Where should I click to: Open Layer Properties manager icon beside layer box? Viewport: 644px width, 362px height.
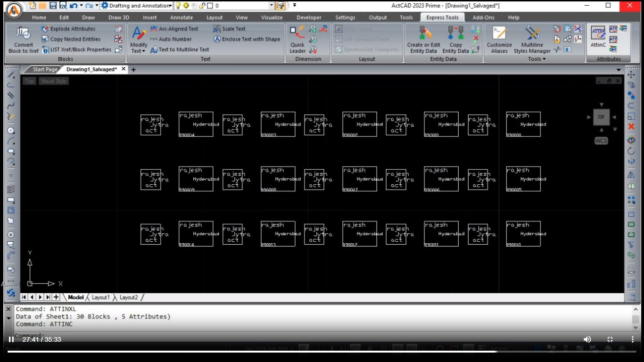pyautogui.click(x=280, y=6)
